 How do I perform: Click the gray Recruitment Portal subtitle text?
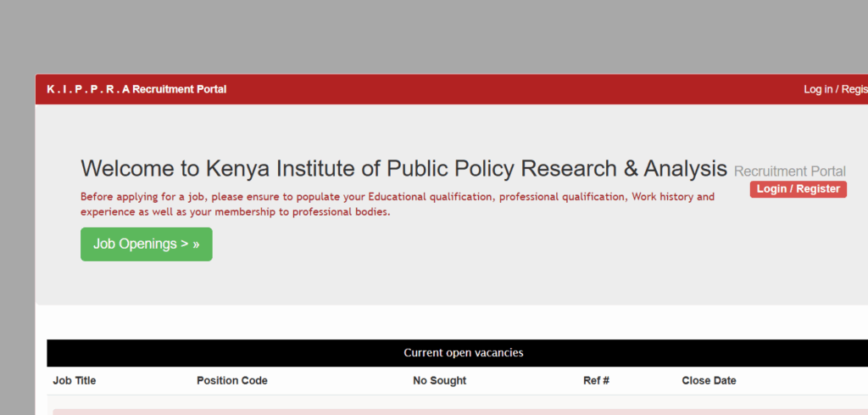(x=789, y=171)
